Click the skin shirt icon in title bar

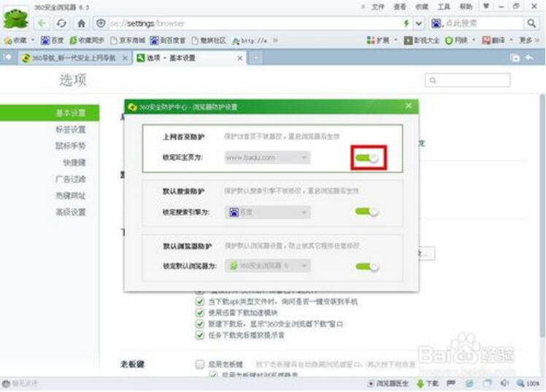pos(486,6)
